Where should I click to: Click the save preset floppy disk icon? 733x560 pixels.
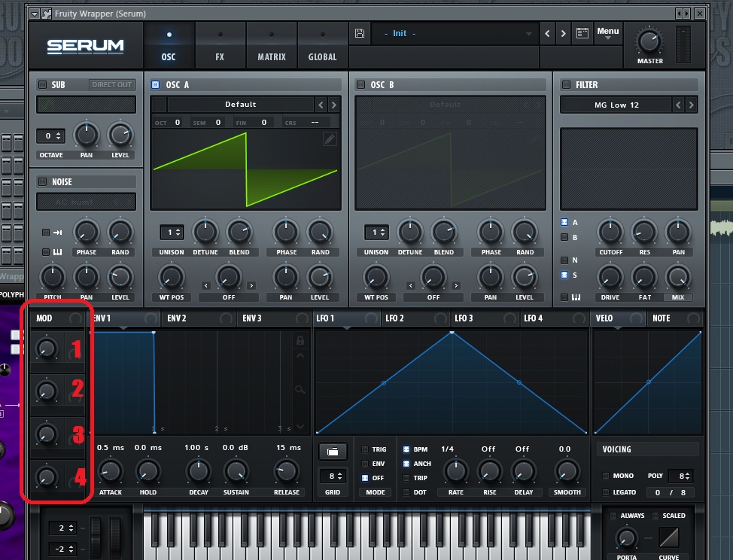click(x=360, y=33)
